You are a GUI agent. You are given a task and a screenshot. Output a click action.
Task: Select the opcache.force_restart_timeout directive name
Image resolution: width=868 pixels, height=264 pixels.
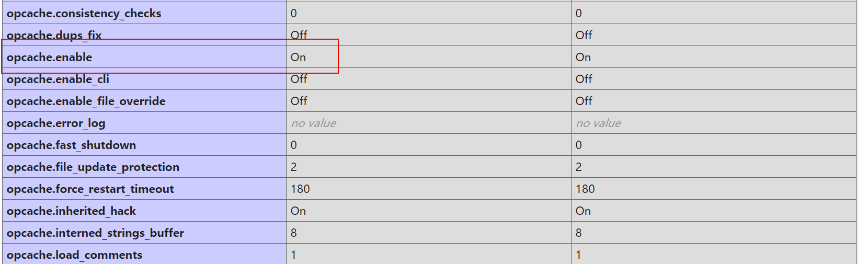pyautogui.click(x=90, y=189)
